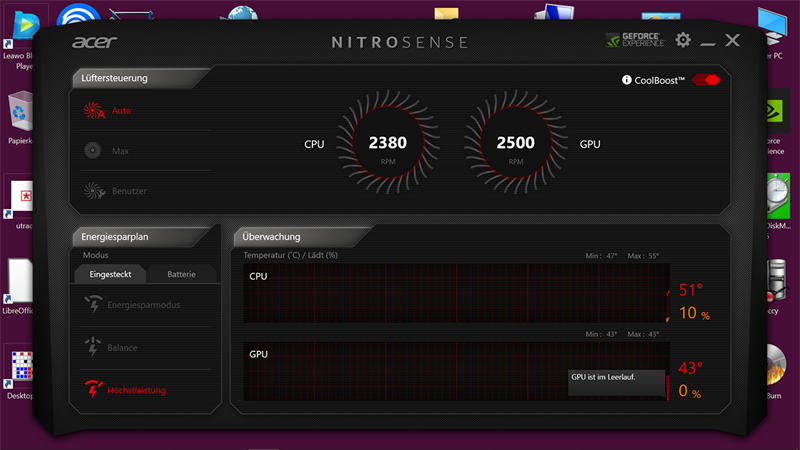
Task: Click the GPU fan RPM dial
Action: 516,145
